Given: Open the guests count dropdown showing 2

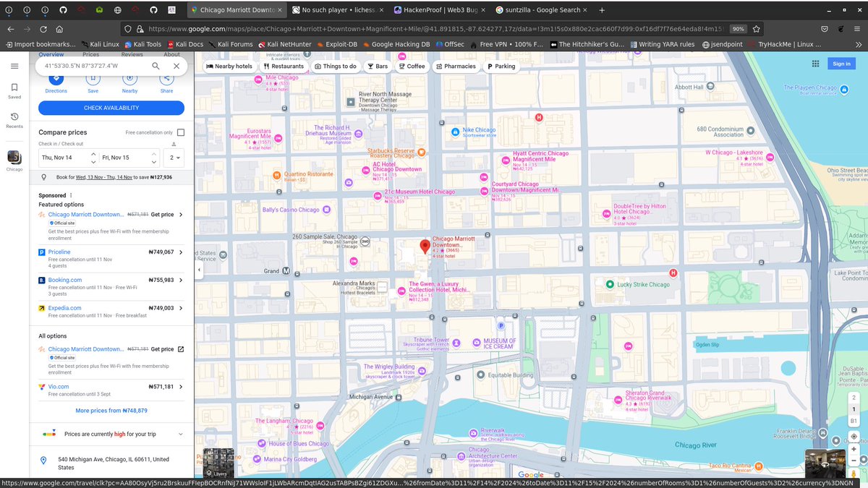Looking at the screenshot, I should coord(174,157).
